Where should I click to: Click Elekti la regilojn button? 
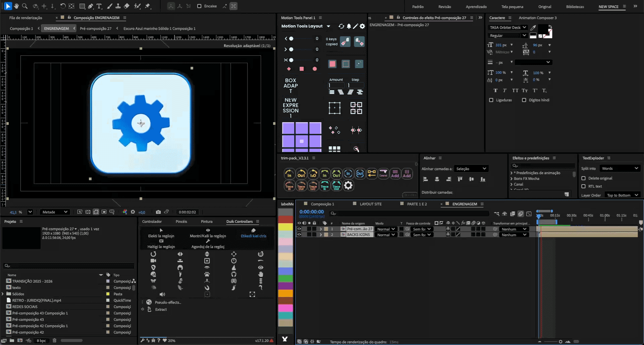[161, 233]
